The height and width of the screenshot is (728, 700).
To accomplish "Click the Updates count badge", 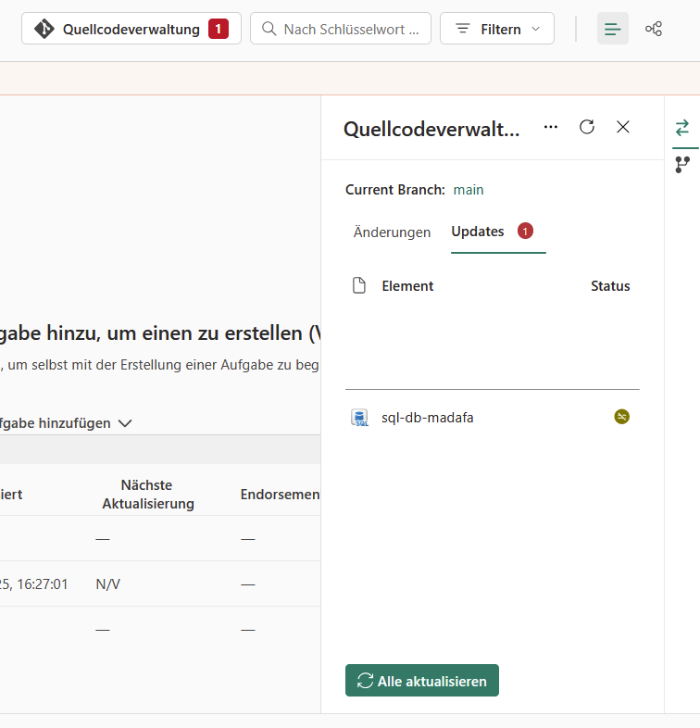I will (x=526, y=231).
